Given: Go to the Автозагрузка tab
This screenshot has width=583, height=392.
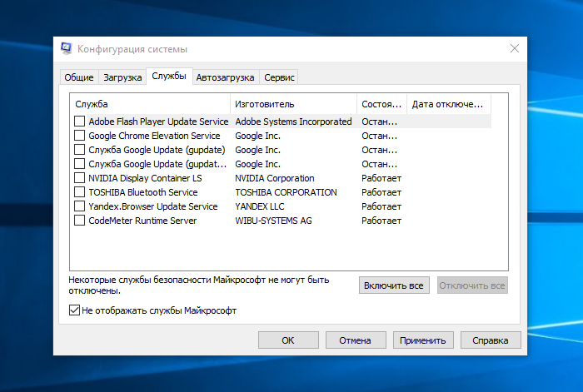Looking at the screenshot, I should [226, 77].
